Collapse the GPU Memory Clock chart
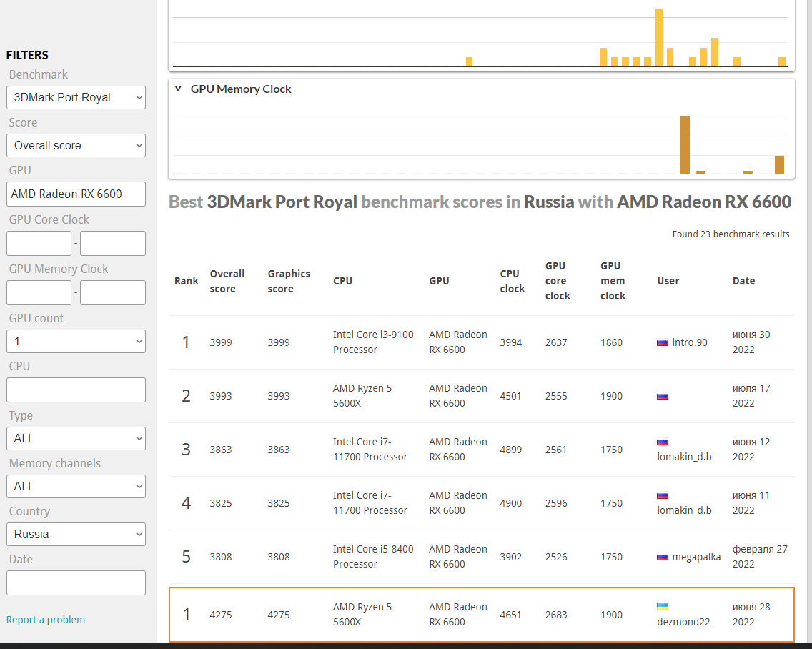812x649 pixels. click(x=178, y=89)
